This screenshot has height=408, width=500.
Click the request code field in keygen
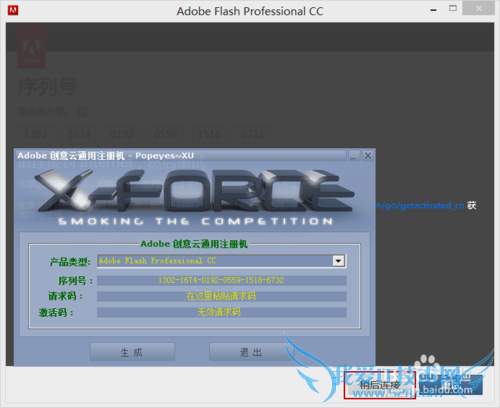(222, 296)
